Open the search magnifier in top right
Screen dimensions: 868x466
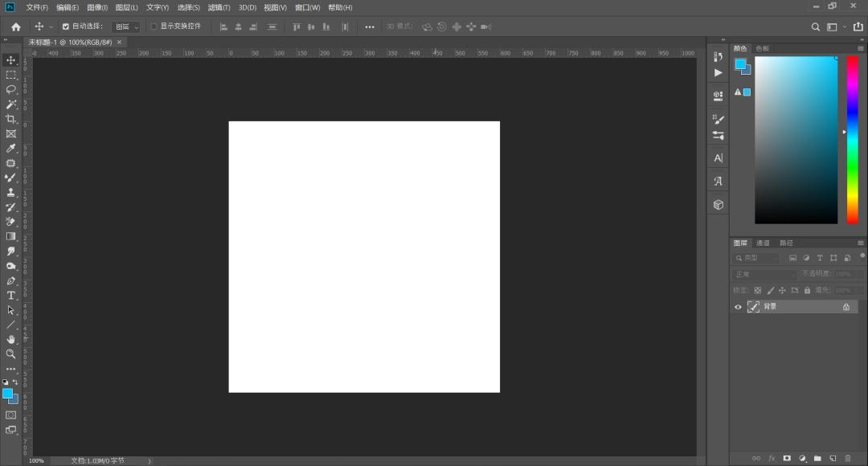coord(816,27)
